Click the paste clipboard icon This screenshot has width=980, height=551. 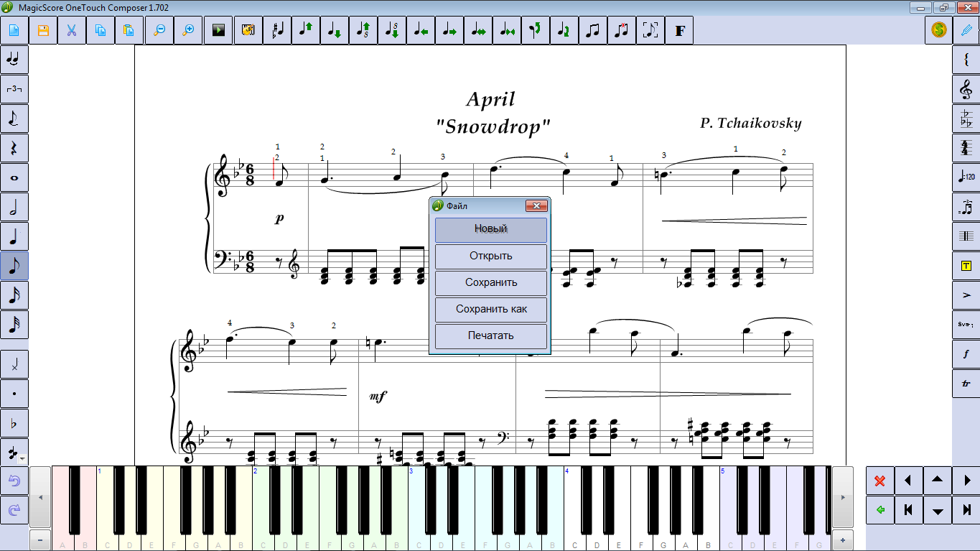point(129,31)
